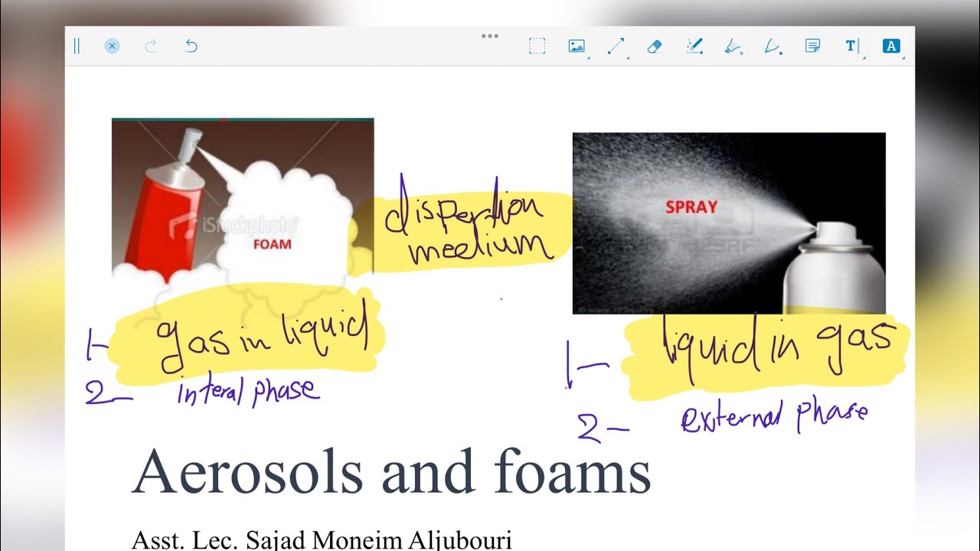Click the undo arrow
This screenshot has width=980, height=551.
tap(191, 46)
